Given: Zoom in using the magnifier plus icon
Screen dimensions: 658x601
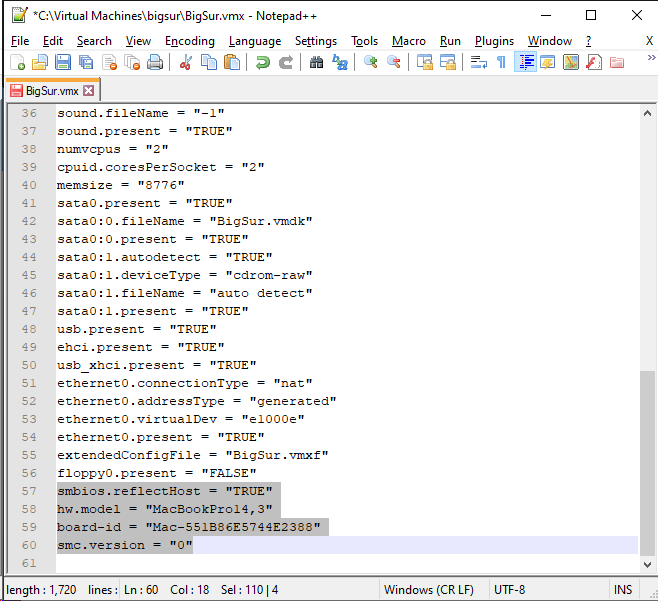Looking at the screenshot, I should 371,63.
